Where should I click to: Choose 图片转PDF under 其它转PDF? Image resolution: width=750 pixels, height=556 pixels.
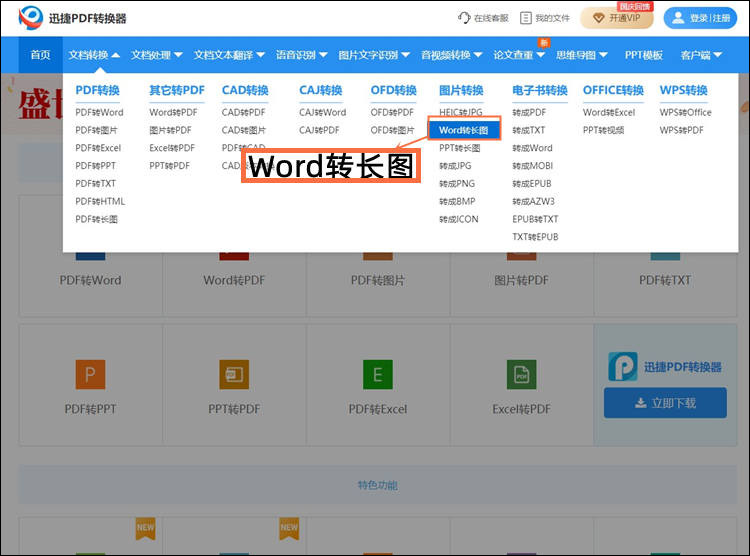pos(170,130)
